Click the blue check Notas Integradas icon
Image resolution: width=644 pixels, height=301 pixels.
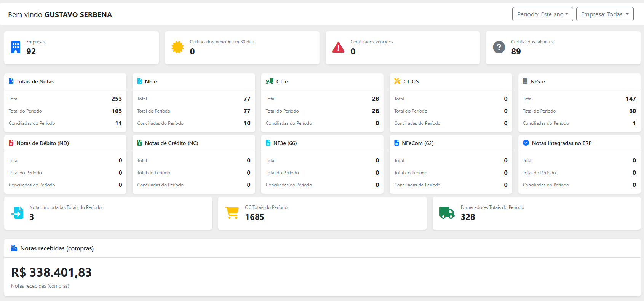pyautogui.click(x=526, y=143)
